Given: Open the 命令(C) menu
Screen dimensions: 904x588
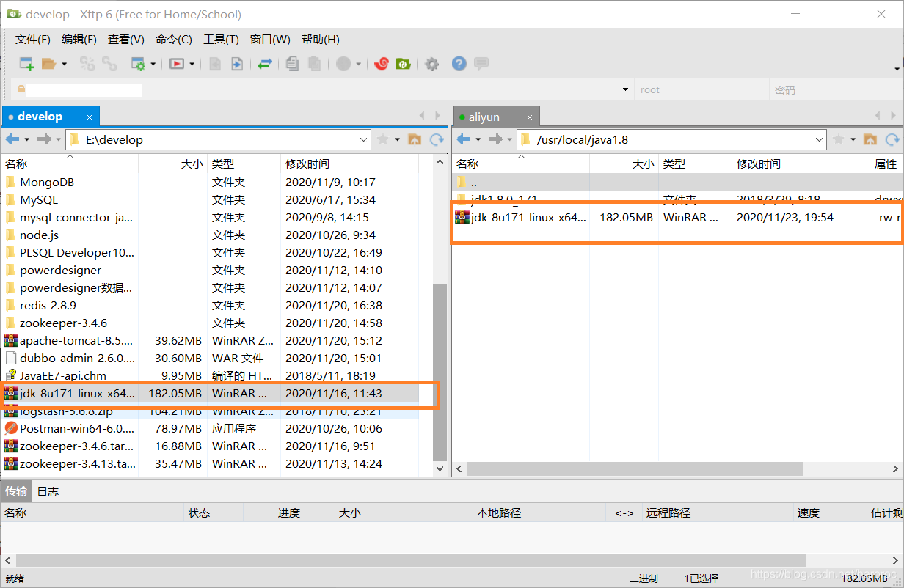Looking at the screenshot, I should [x=174, y=40].
